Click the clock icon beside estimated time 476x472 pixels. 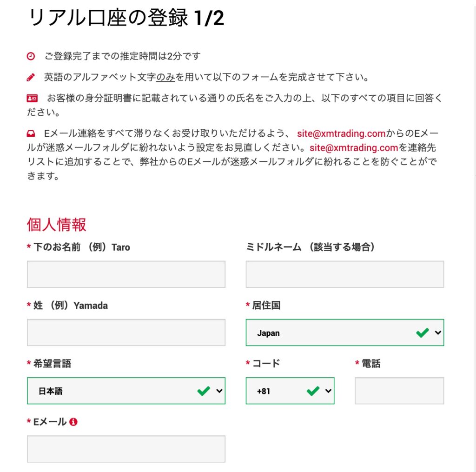[31, 56]
